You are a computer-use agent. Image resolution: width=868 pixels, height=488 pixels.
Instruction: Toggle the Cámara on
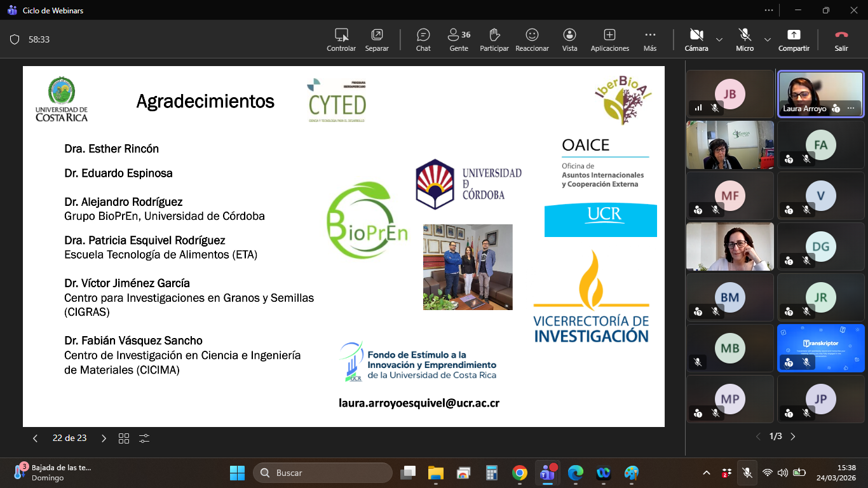(x=696, y=39)
